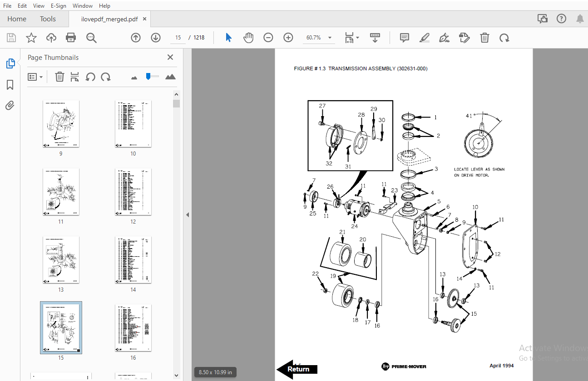Screen dimensions: 588x381
Task: Open the Edit menu
Action: (22, 5)
